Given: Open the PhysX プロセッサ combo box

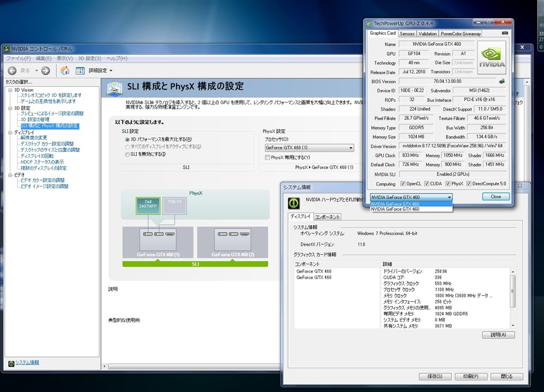Looking at the screenshot, I should click(309, 148).
